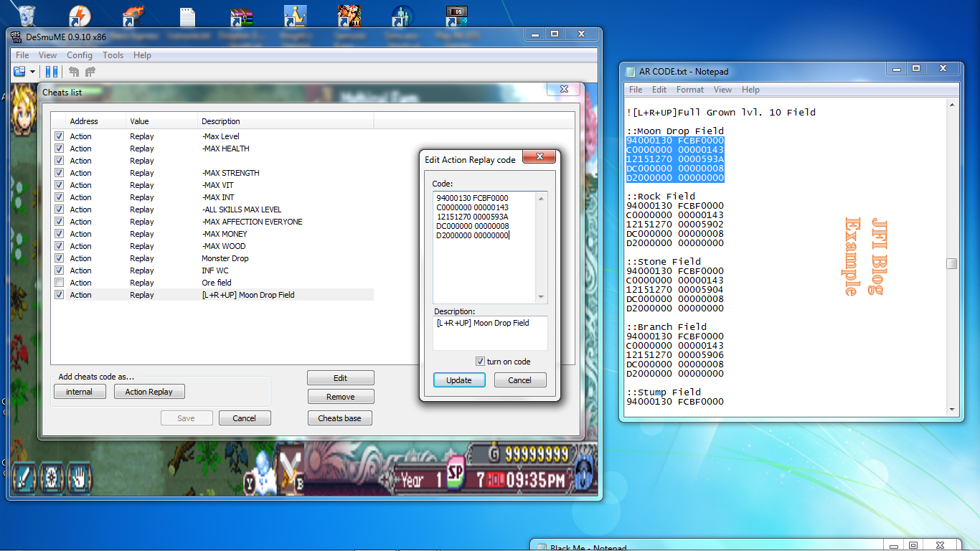Tap the sword icon on game screen bottom-left
980x551 pixels.
coord(23,477)
